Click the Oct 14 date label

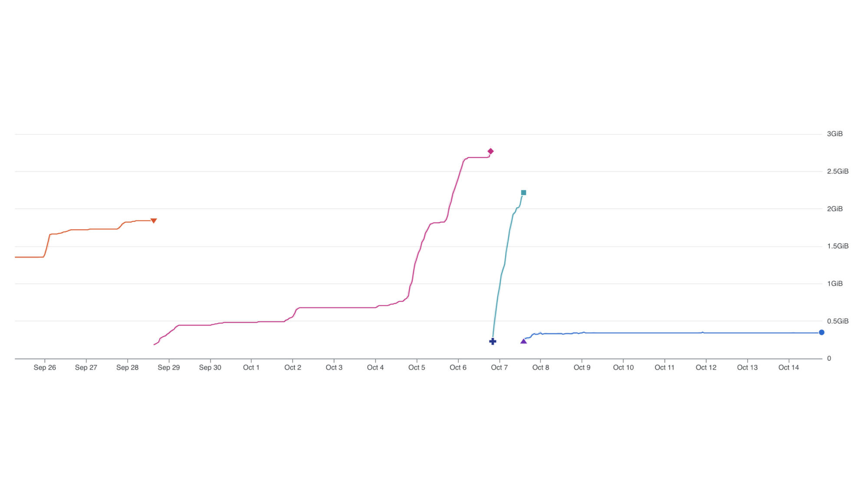click(x=789, y=367)
